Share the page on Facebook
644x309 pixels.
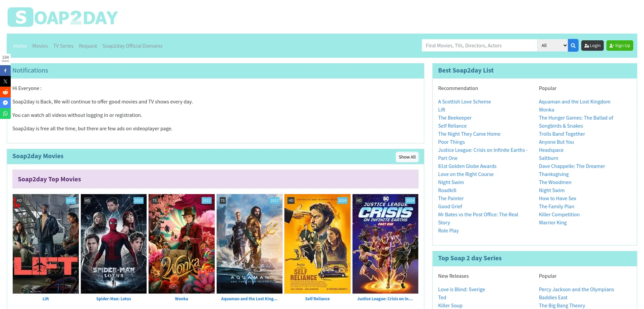5,71
